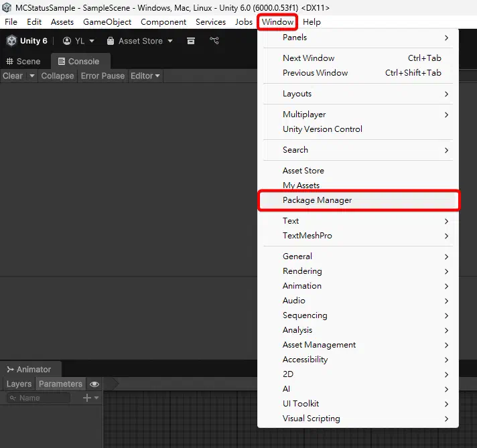Image resolution: width=477 pixels, height=448 pixels.
Task: Expand the Analysis submenu
Action: pos(358,330)
